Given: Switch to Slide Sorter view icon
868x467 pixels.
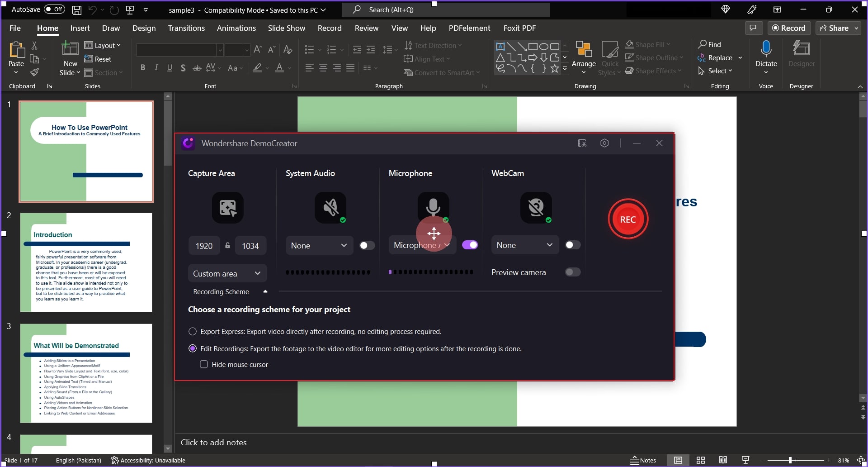Looking at the screenshot, I should [x=701, y=460].
